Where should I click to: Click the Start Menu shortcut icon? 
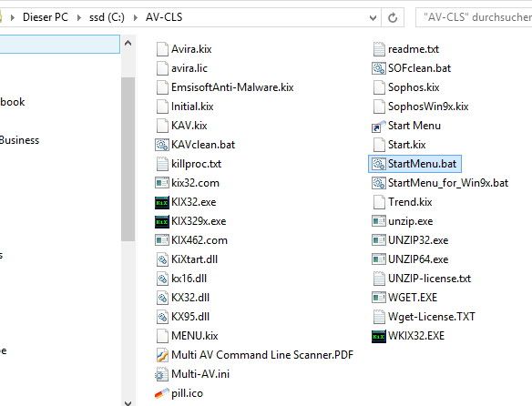(379, 126)
